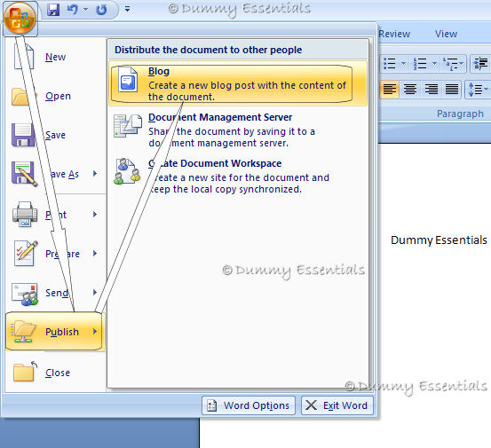Click the 'Dummy Essentials' text in document
The width and height of the screenshot is (491, 448).
439,240
